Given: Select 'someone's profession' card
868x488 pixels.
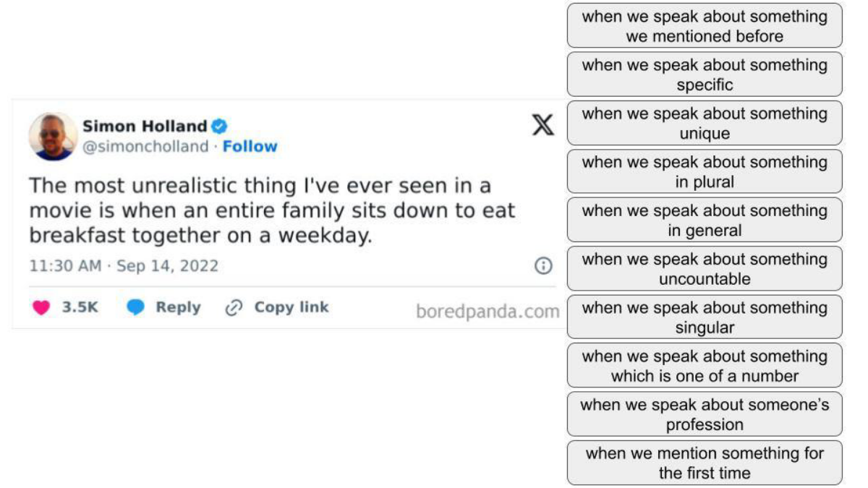Looking at the screenshot, I should pos(705,414).
